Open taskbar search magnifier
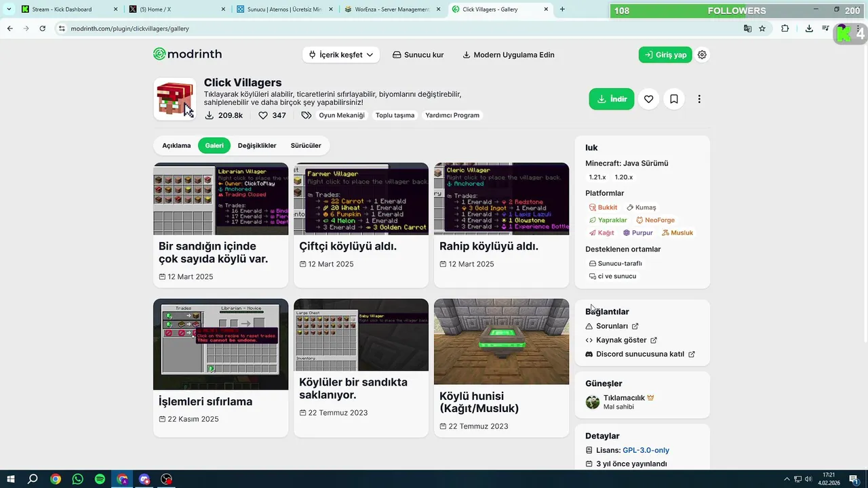The image size is (868, 488). 33,479
